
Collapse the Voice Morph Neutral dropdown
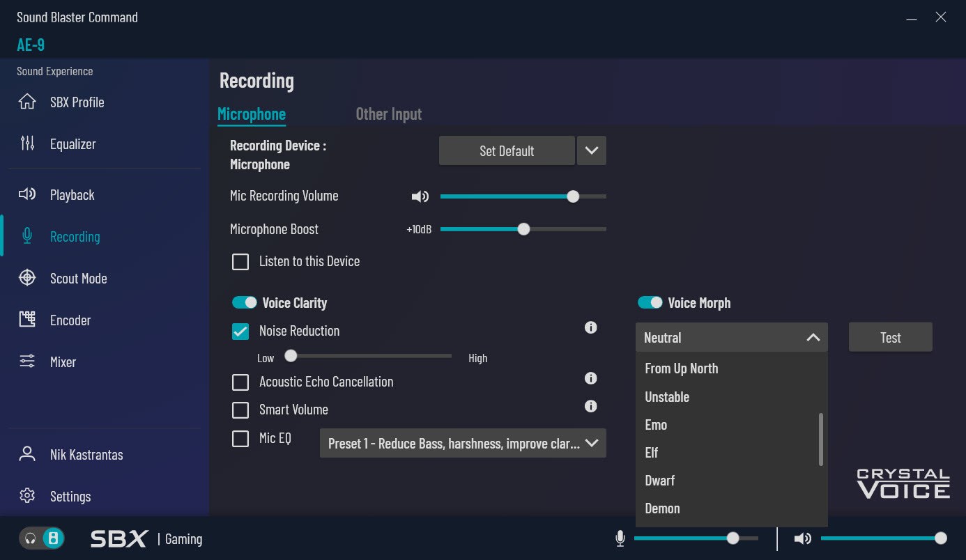(x=732, y=337)
